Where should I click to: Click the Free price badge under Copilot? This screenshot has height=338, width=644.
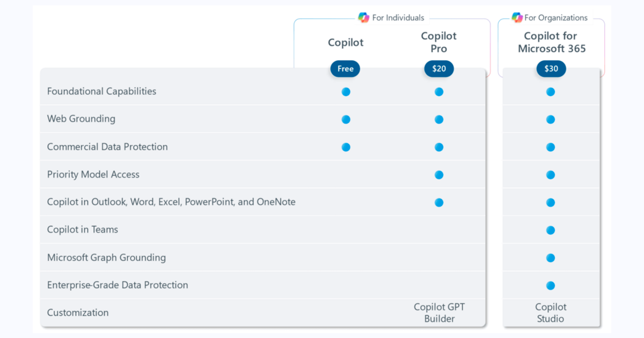(x=346, y=69)
